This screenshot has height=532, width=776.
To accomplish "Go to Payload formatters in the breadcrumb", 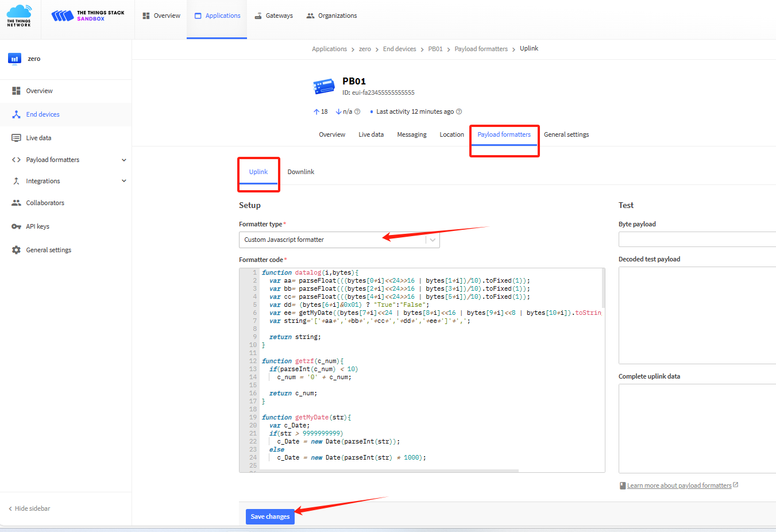I will pyautogui.click(x=481, y=49).
